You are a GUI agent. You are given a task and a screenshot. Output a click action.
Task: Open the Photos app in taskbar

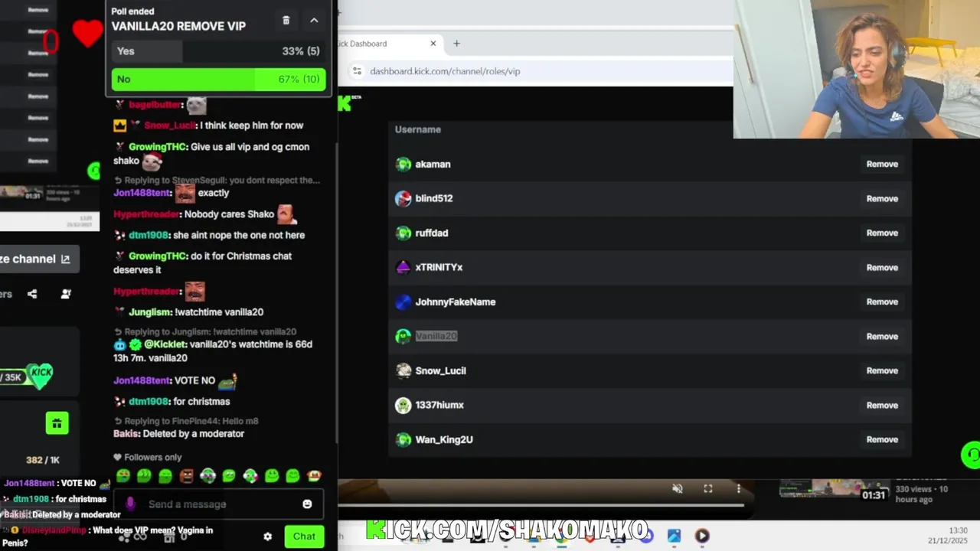674,536
